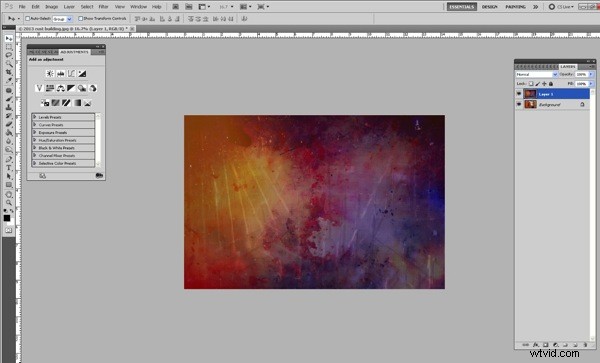This screenshot has height=363, width=600.
Task: Toggle Lock position icon
Action: pyautogui.click(x=544, y=84)
